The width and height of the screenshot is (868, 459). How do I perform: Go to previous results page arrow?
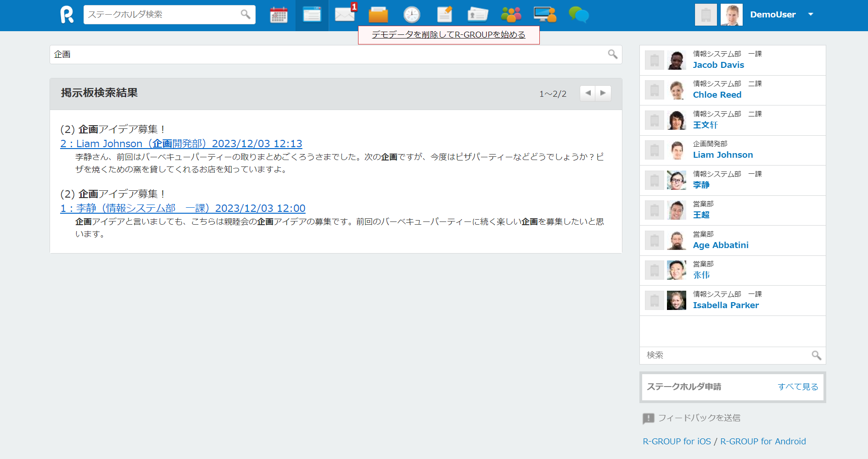coord(588,93)
